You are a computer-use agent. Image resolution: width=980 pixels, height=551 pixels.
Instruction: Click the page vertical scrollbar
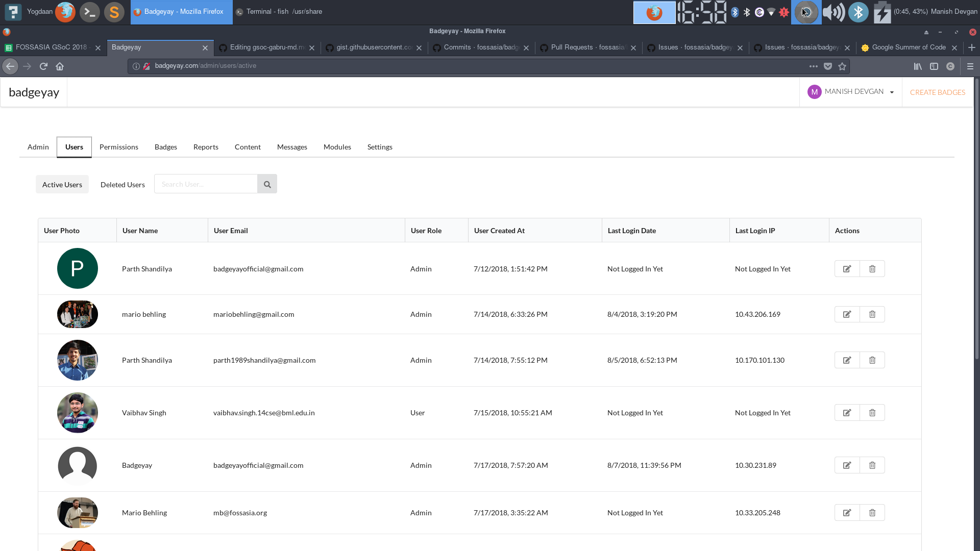(x=976, y=219)
